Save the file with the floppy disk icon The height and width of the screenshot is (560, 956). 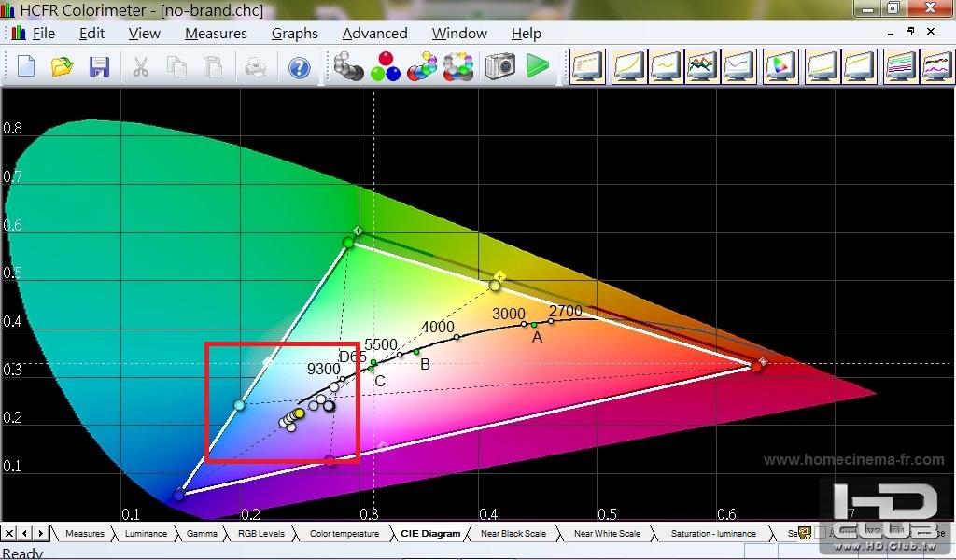pyautogui.click(x=99, y=66)
